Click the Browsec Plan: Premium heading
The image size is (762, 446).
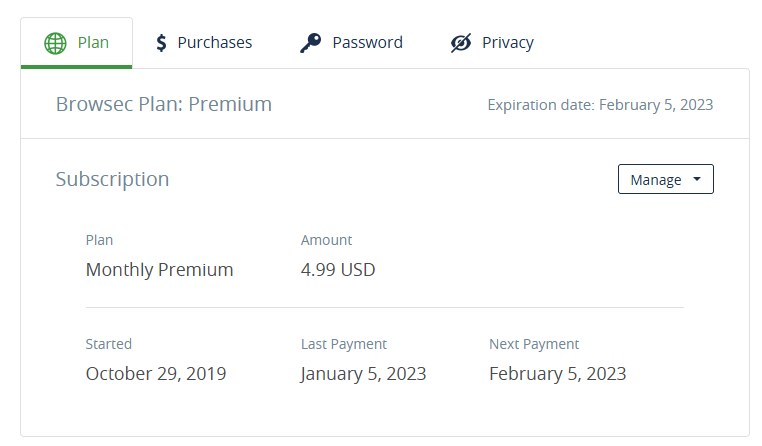click(x=164, y=104)
